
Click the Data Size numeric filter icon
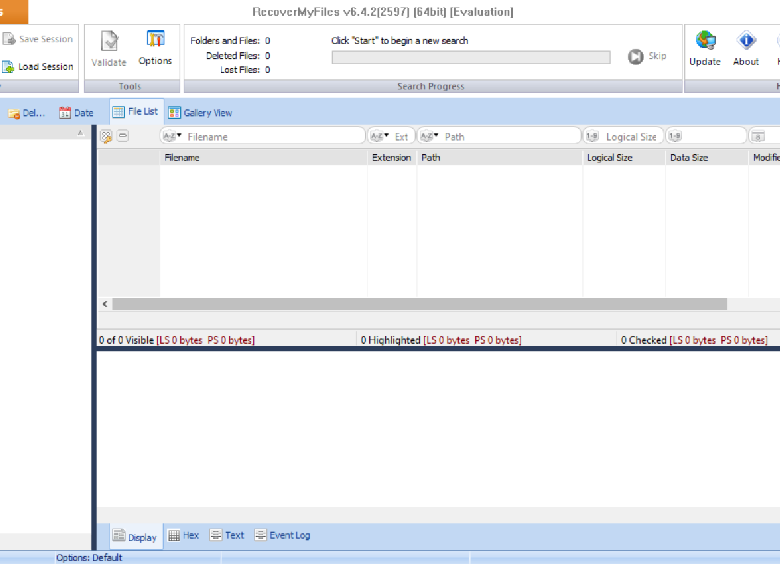point(675,136)
